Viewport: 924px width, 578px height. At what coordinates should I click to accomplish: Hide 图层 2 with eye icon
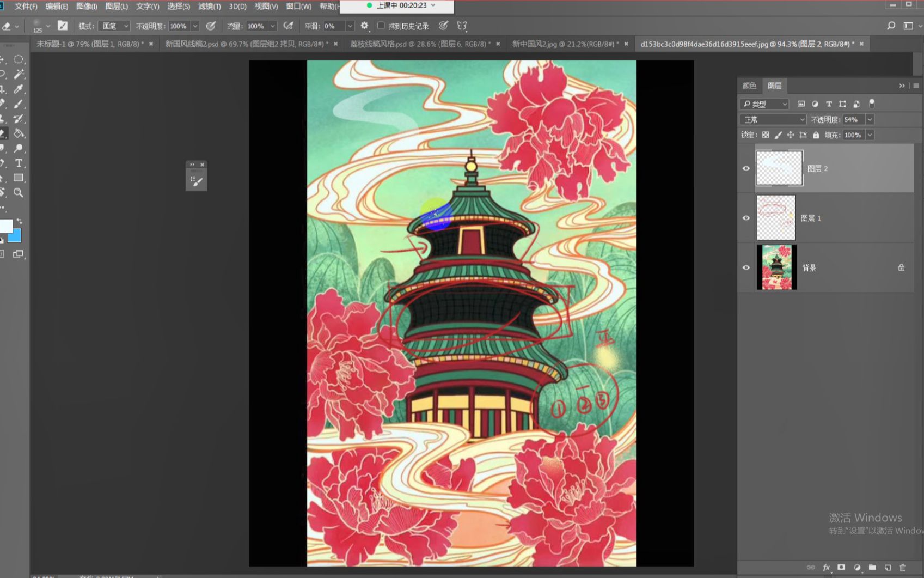(746, 168)
